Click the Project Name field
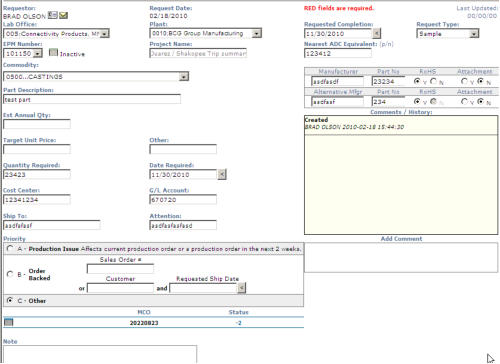 pos(198,53)
